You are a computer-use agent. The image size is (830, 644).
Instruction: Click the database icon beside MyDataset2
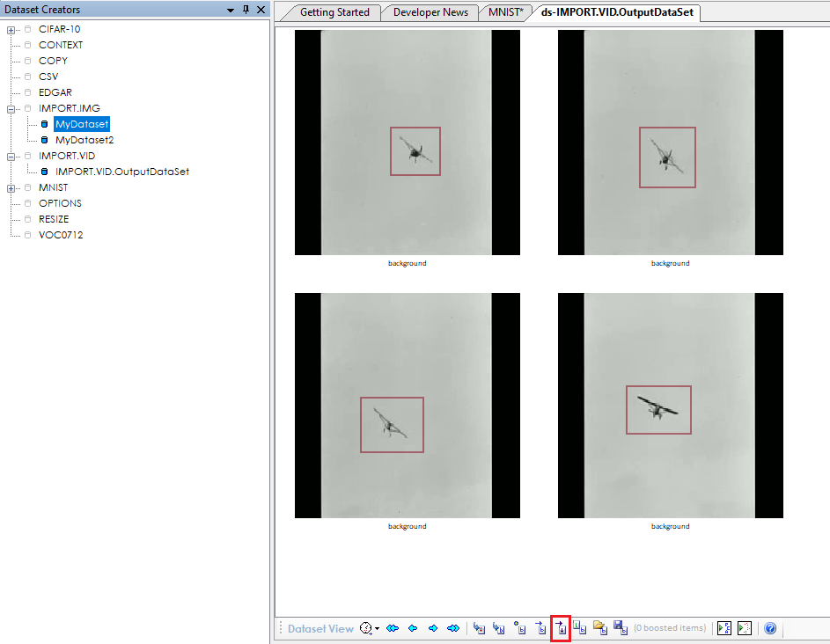click(45, 140)
